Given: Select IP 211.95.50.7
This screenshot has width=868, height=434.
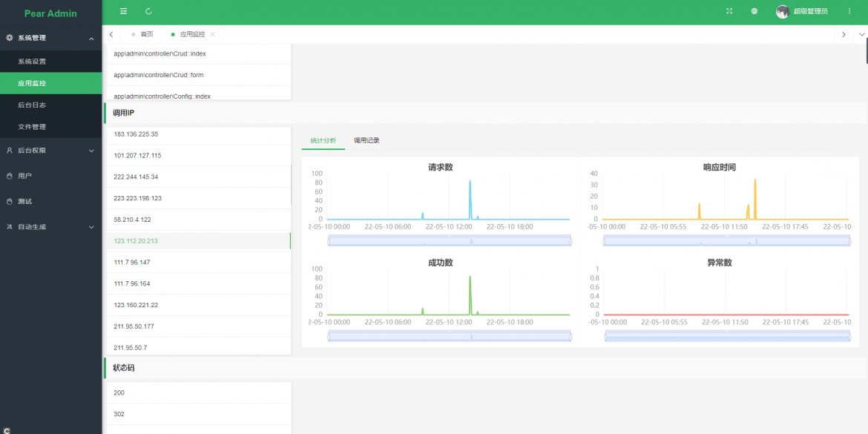Looking at the screenshot, I should (198, 346).
